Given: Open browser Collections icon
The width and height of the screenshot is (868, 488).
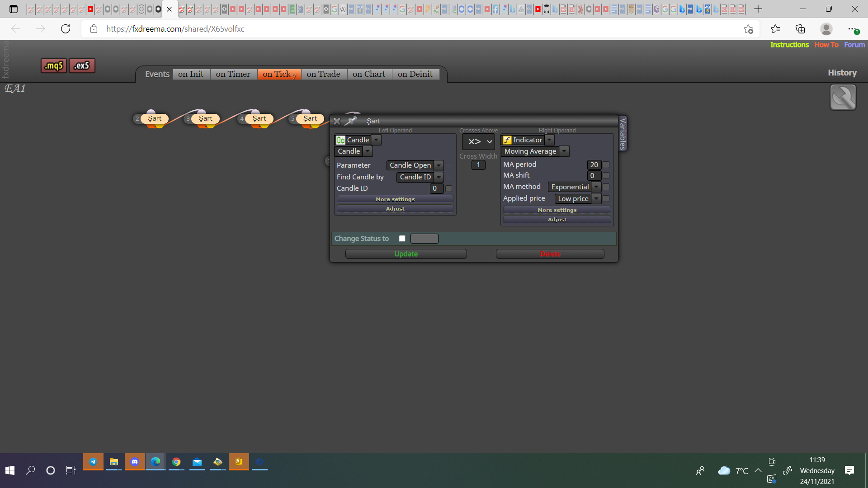Looking at the screenshot, I should pos(800,29).
